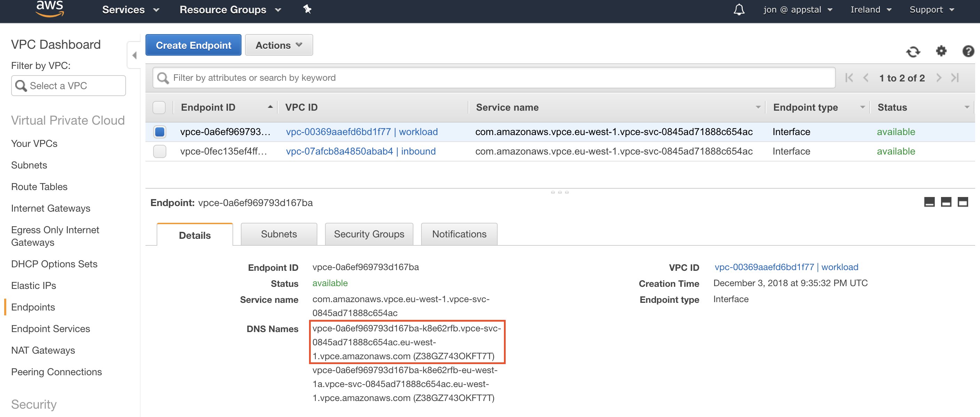The width and height of the screenshot is (980, 417).
Task: Open the vpc-07afcb8a4850abab4 inbound link
Action: click(x=360, y=151)
